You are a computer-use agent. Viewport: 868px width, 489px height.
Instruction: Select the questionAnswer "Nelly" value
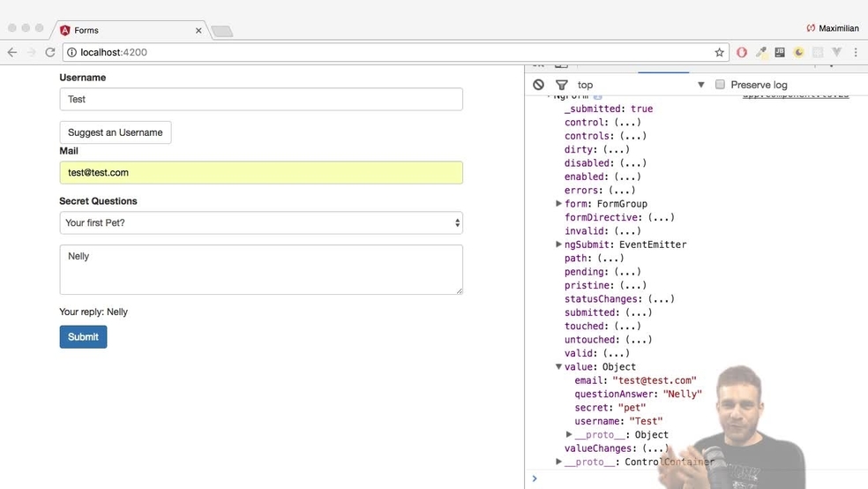click(682, 394)
